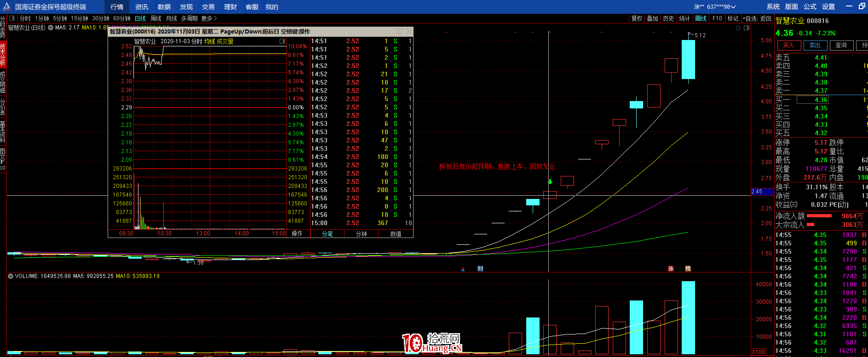Click the 标记 mark toolbar button

pos(733,18)
